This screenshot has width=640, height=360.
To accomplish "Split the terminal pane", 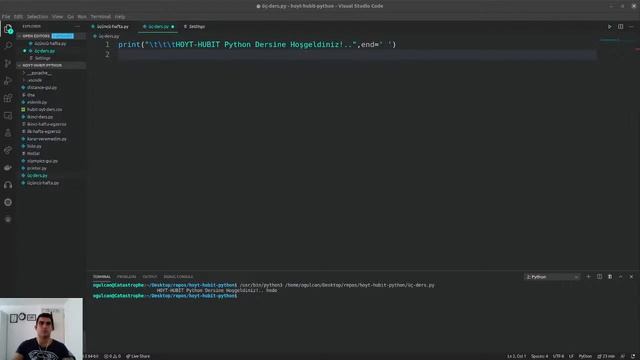I will tap(599, 277).
